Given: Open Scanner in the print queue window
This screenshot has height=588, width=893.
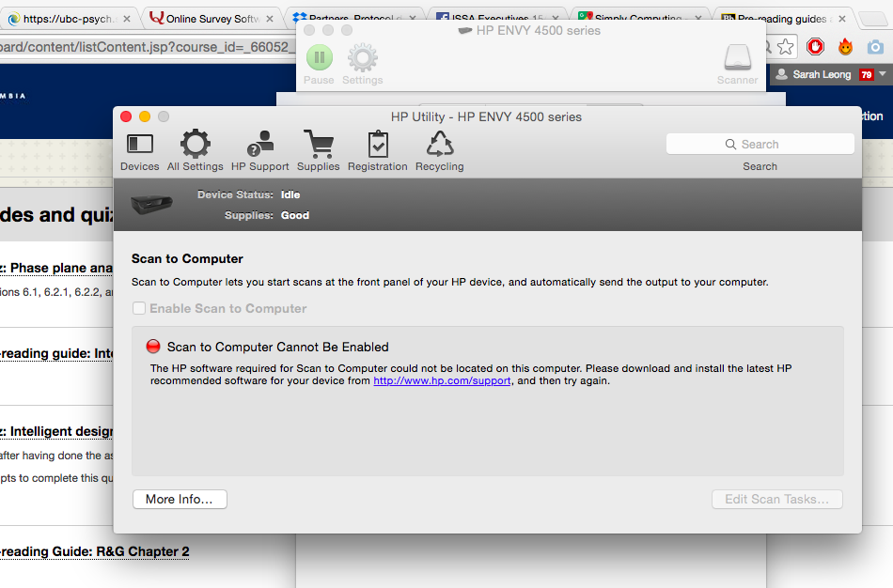Looking at the screenshot, I should [x=737, y=65].
